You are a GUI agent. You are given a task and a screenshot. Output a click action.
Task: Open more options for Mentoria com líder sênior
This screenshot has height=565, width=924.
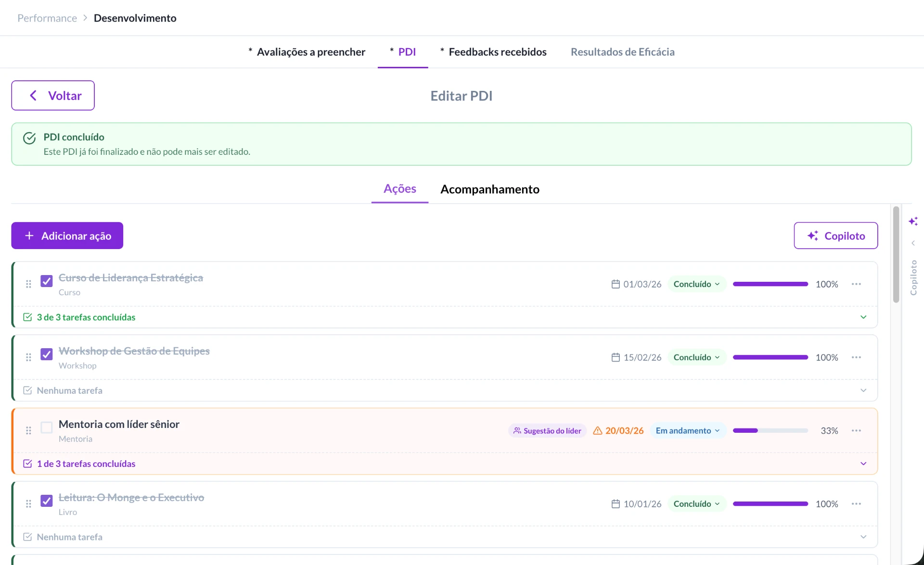tap(856, 430)
